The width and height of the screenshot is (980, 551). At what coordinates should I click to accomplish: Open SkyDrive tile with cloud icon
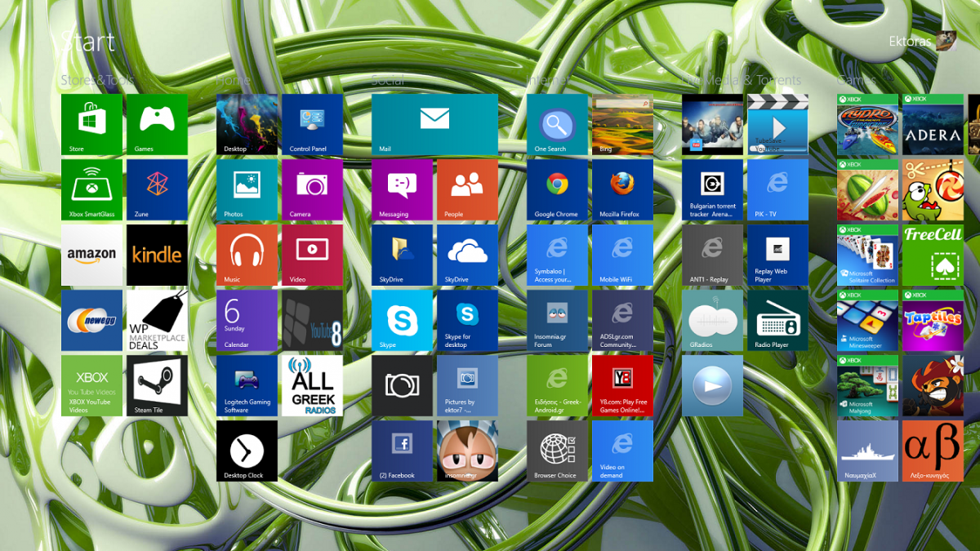pos(467,255)
